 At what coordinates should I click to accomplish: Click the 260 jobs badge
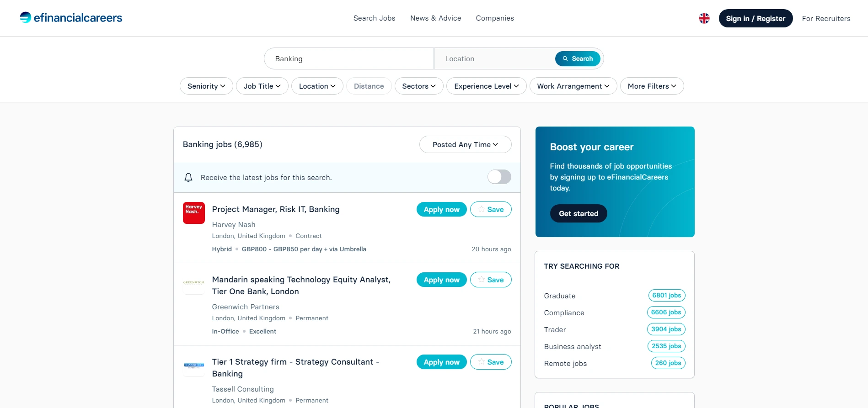pos(668,363)
